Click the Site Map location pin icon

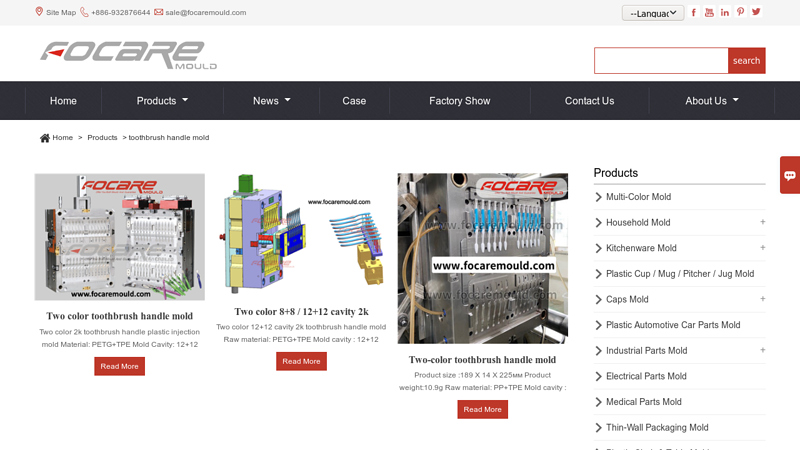point(39,12)
